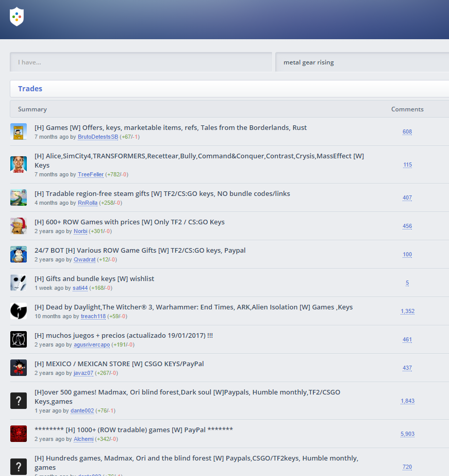The width and height of the screenshot is (449, 476).
Task: Open 608 comments count link
Action: click(407, 132)
